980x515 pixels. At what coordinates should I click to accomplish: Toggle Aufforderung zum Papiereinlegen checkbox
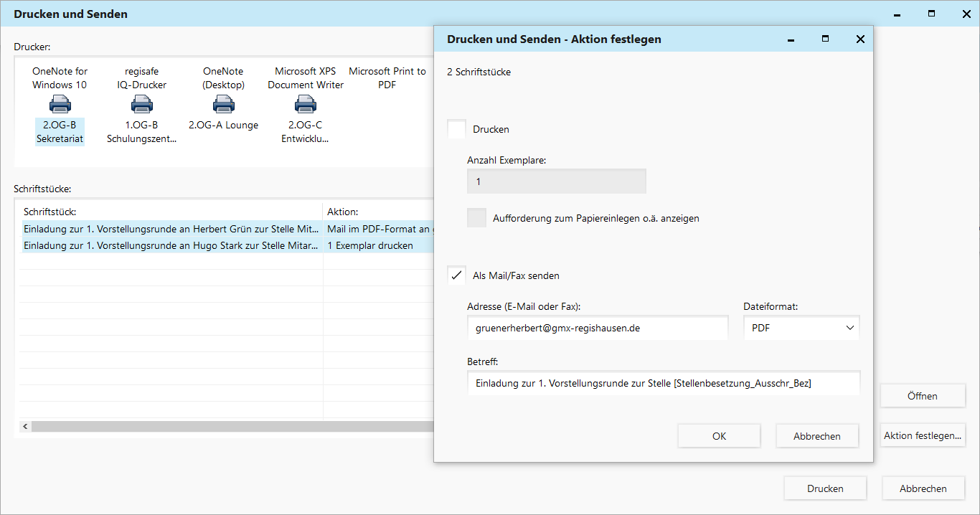pos(476,218)
